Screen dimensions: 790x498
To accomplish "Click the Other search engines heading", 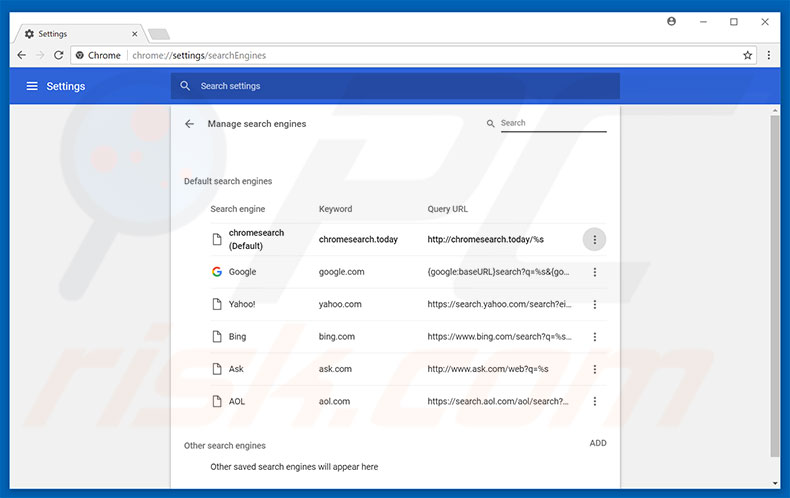I will click(x=225, y=446).
